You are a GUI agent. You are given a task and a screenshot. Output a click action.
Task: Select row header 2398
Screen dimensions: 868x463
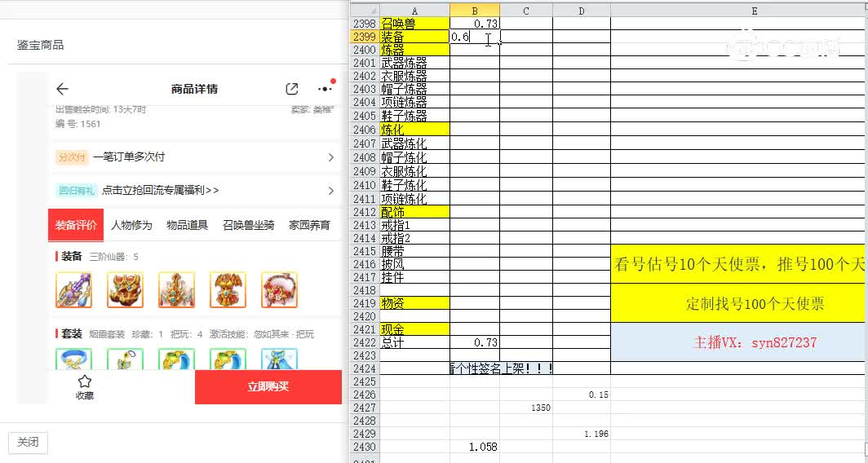365,24
